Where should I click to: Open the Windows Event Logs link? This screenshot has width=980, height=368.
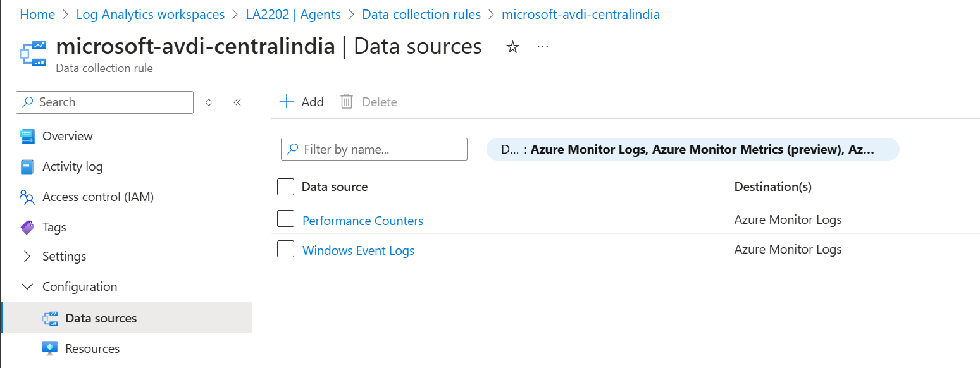358,250
